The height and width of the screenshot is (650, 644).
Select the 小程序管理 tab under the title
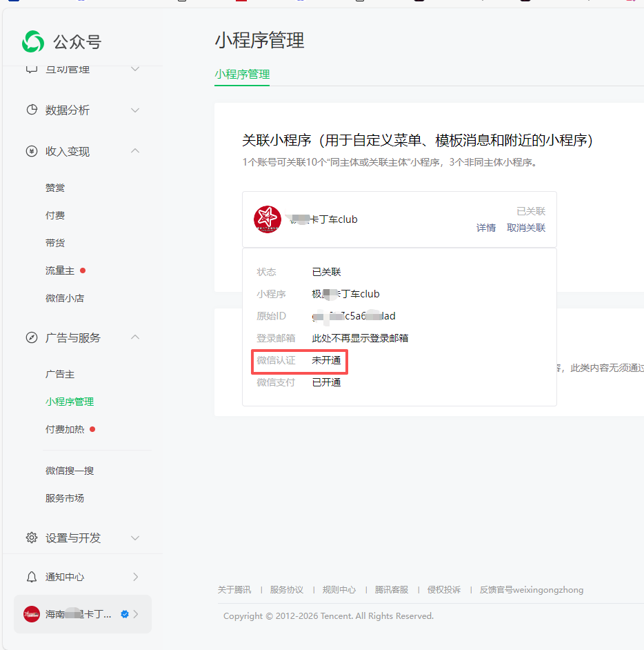(x=242, y=75)
